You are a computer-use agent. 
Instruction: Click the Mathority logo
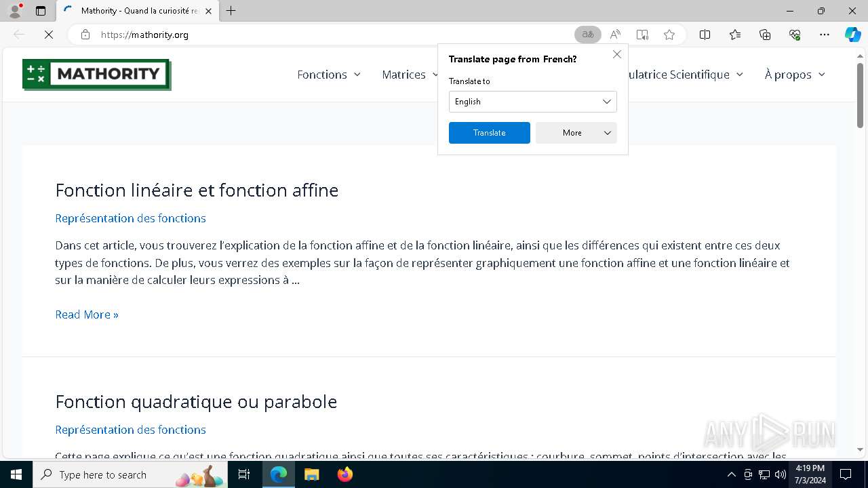pyautogui.click(x=96, y=75)
